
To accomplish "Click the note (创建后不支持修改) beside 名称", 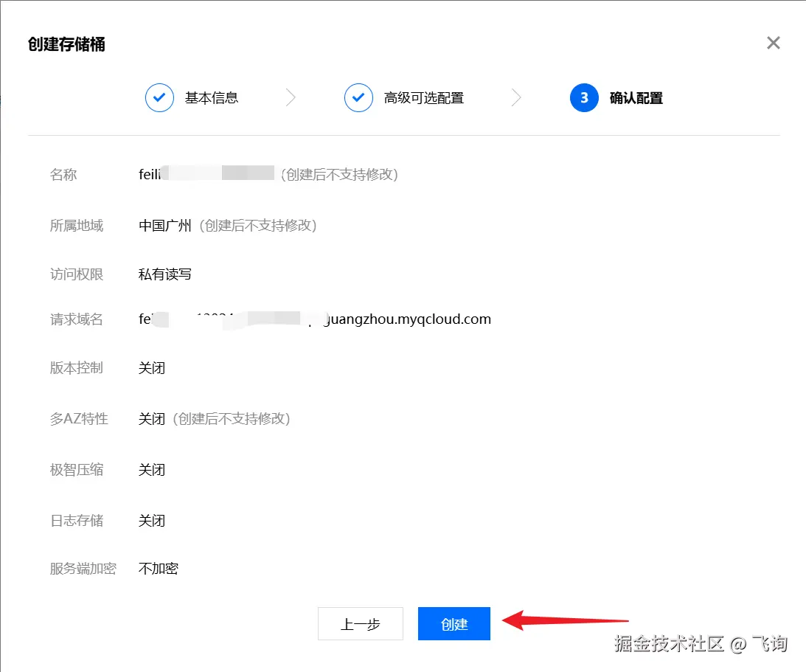I will click(339, 174).
